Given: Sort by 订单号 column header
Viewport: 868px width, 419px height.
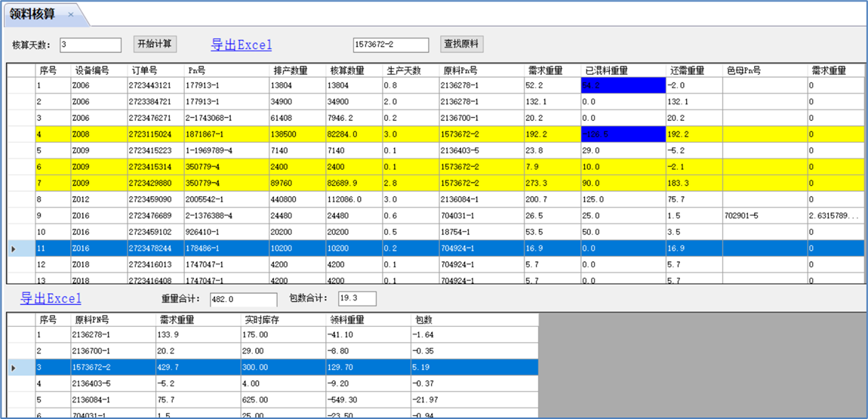Looking at the screenshot, I should click(x=145, y=70).
